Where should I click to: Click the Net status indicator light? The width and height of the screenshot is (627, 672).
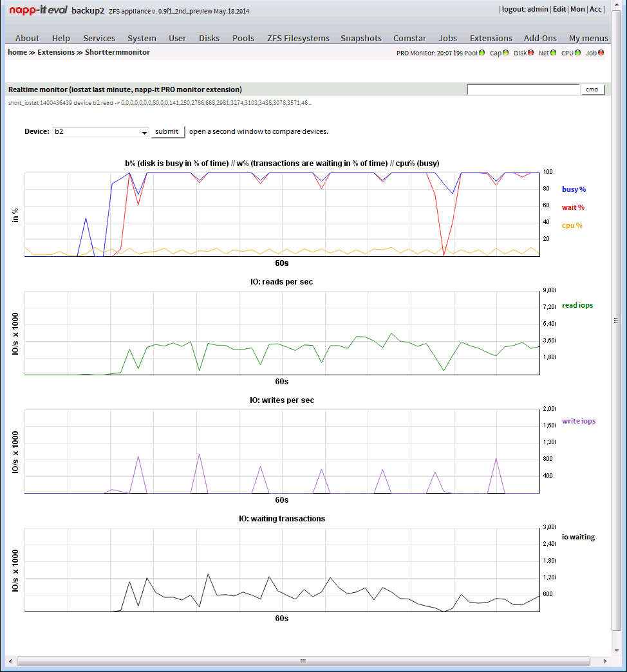click(553, 53)
